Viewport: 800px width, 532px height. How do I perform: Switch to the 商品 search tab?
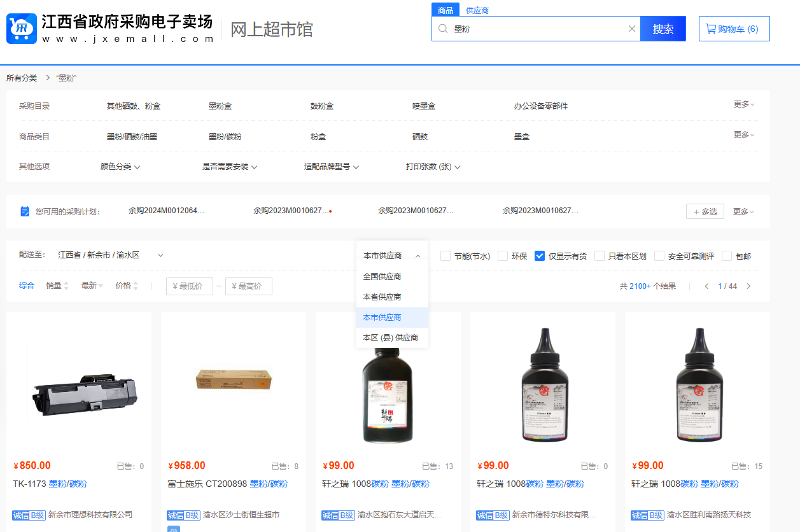click(446, 10)
